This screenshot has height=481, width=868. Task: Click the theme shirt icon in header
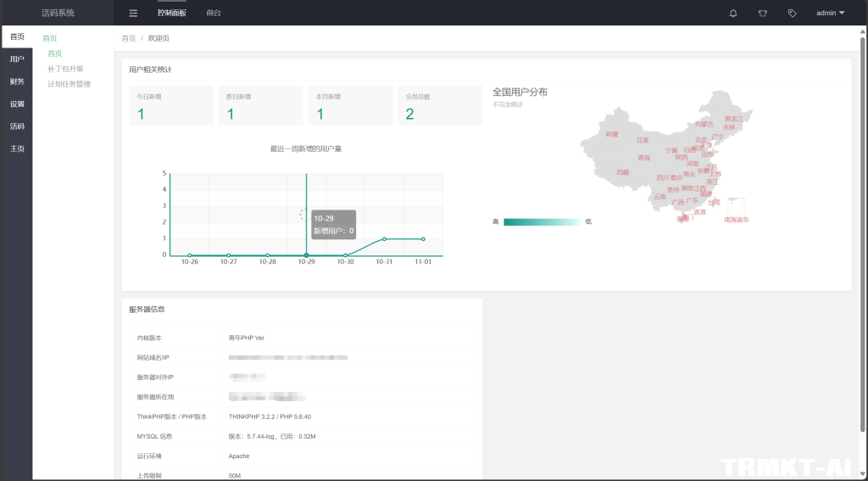762,13
